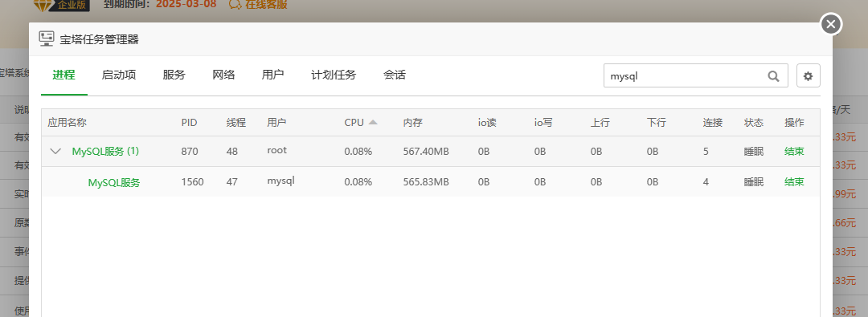Switch to the 进程 tab

(x=64, y=75)
